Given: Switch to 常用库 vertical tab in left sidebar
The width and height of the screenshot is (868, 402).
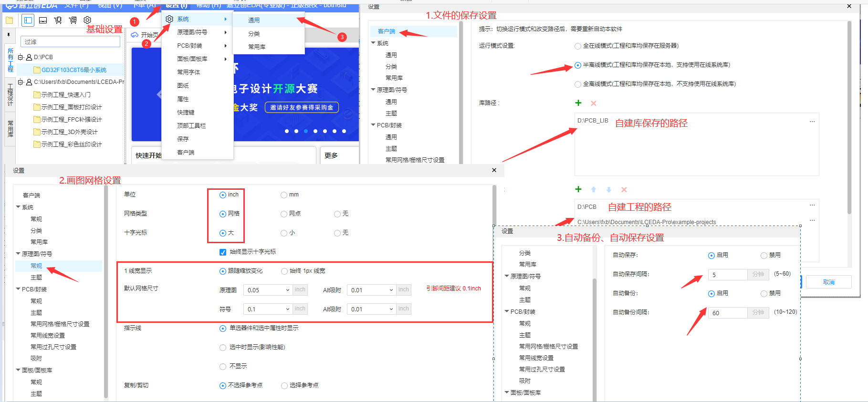Looking at the screenshot, I should point(10,129).
